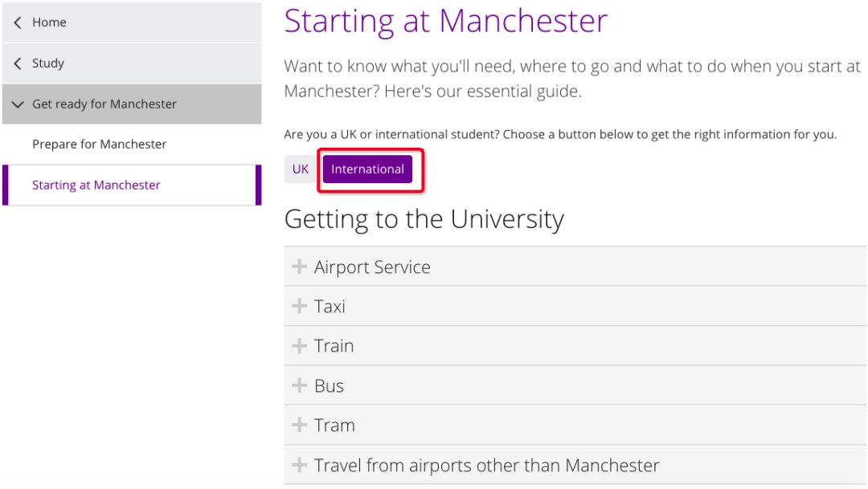Open the Train accordion section
The image size is (868, 489).
click(334, 346)
